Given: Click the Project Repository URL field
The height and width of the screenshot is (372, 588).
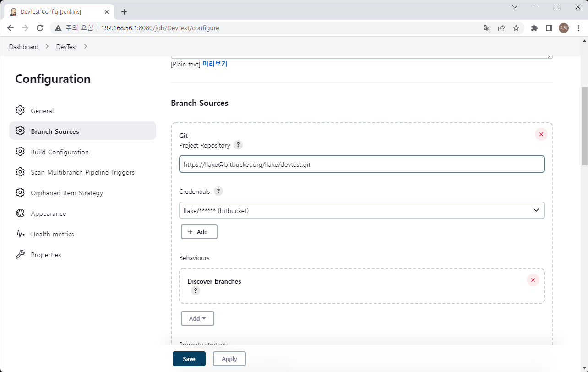Looking at the screenshot, I should [362, 164].
